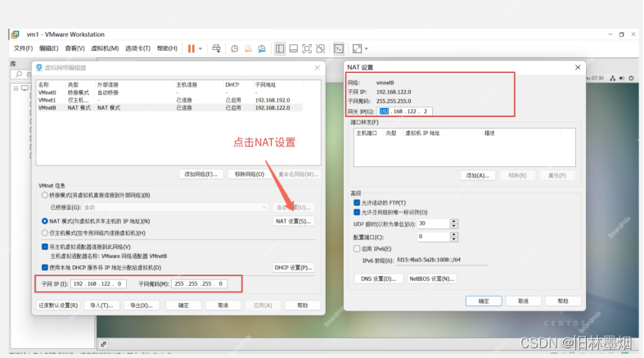This screenshot has height=358, width=644.
Task: Click the search magnifier icon in library
Action: [19, 75]
